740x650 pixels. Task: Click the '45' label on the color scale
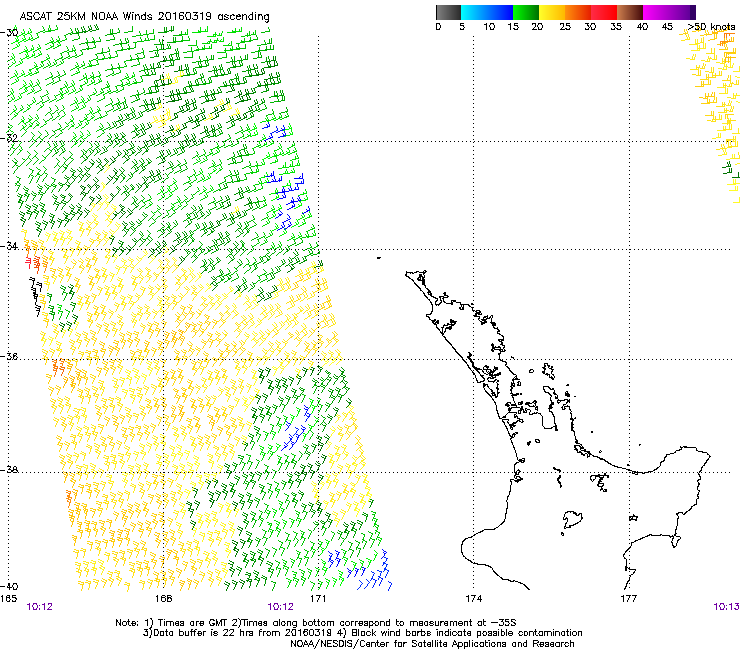tap(667, 27)
